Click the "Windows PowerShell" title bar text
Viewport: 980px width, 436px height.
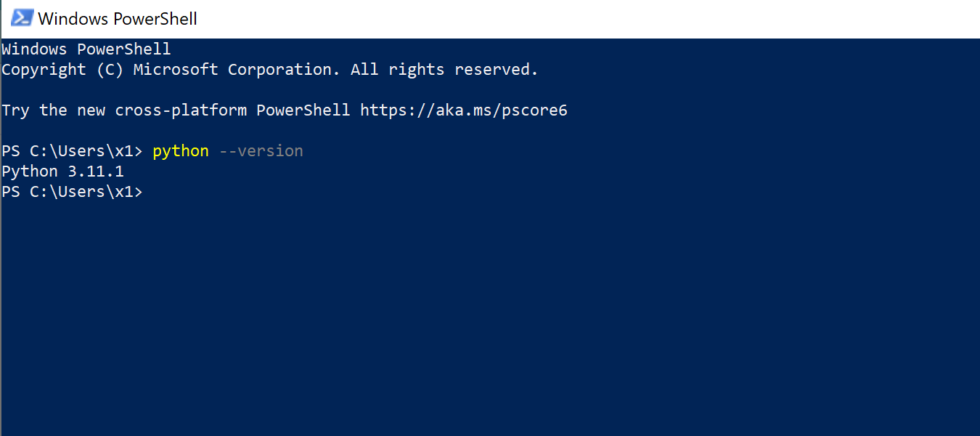[x=118, y=19]
